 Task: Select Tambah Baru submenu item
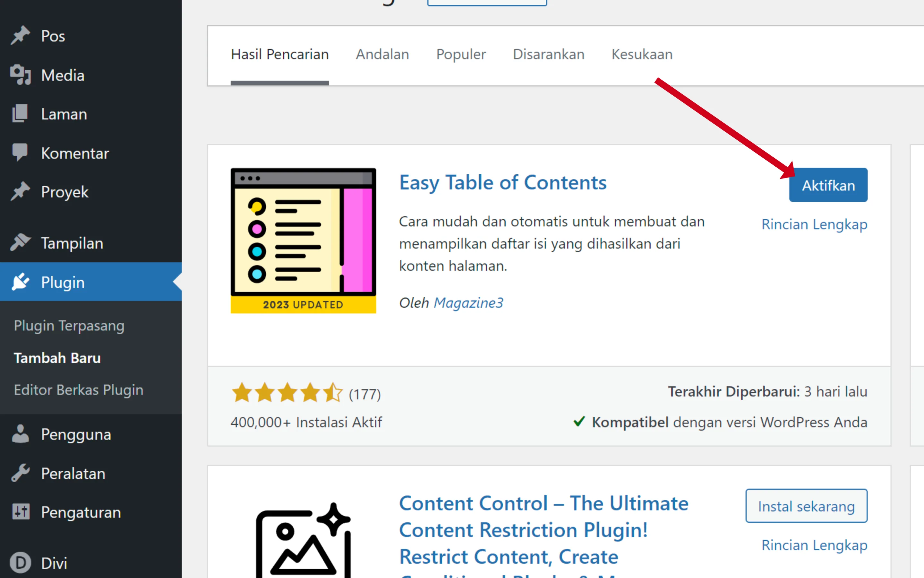pyautogui.click(x=57, y=358)
